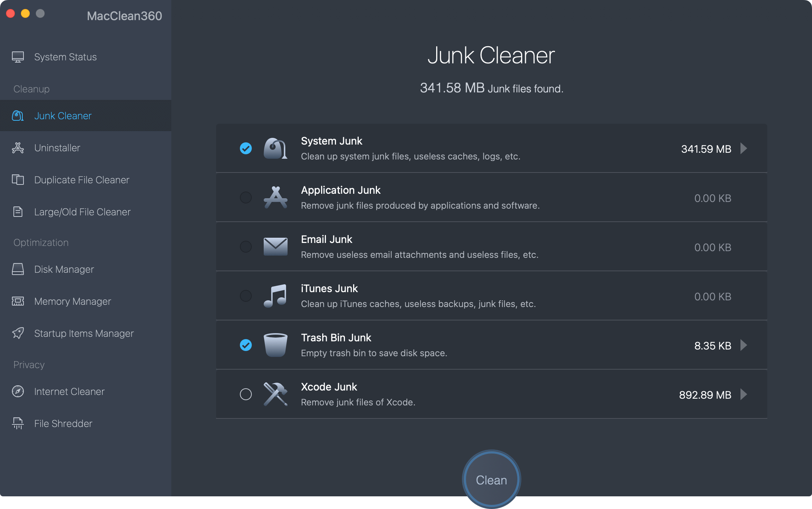812x509 pixels.
Task: Open the Memory Manager
Action: (72, 301)
